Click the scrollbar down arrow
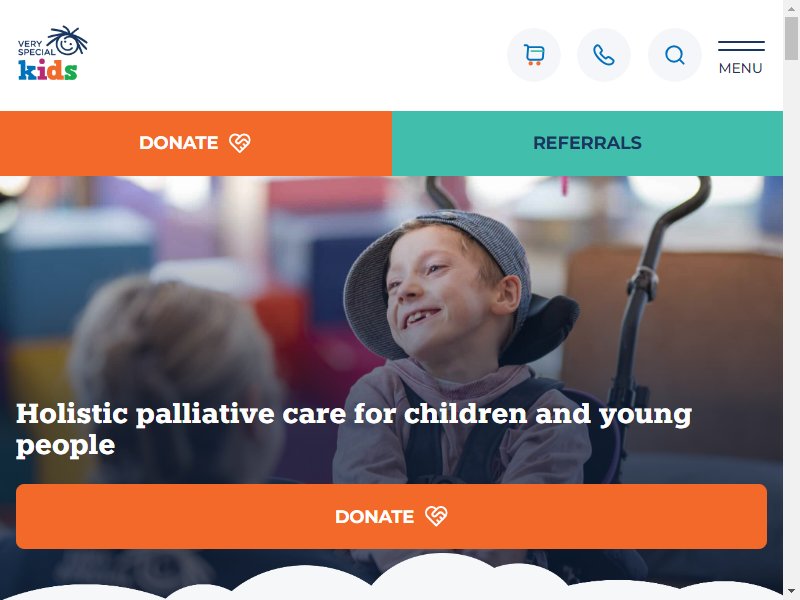800x600 pixels. click(x=791, y=594)
